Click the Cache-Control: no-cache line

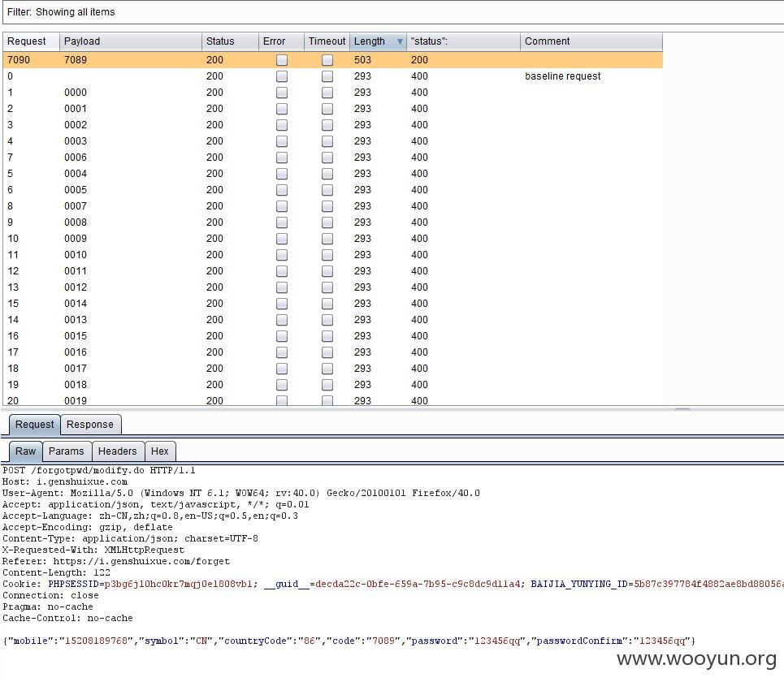(67, 618)
